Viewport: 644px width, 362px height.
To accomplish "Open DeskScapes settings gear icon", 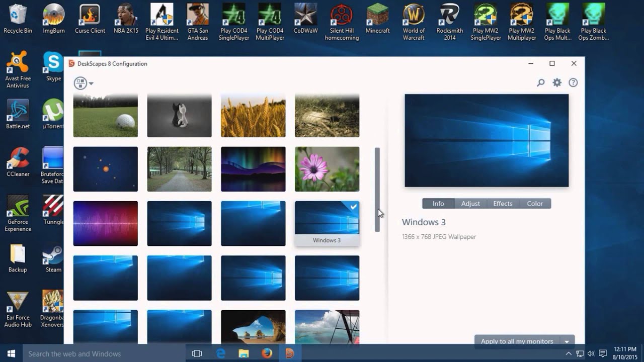I will pyautogui.click(x=557, y=83).
